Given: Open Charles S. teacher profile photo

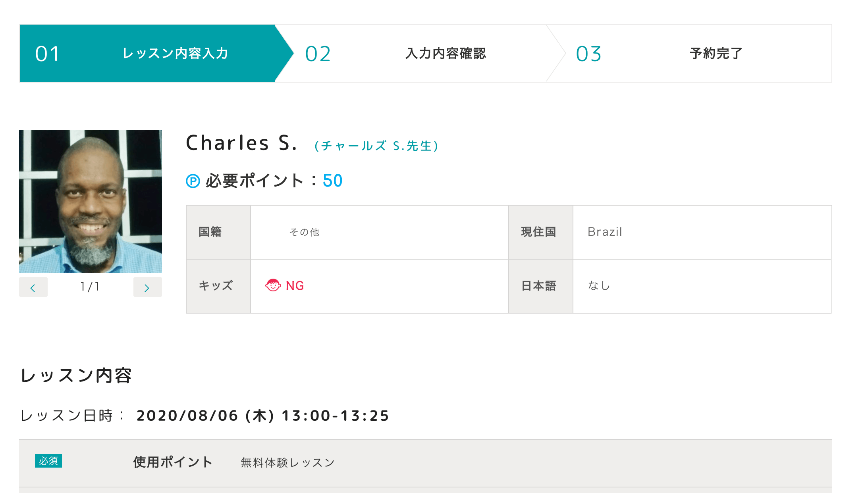Looking at the screenshot, I should pos(91,202).
